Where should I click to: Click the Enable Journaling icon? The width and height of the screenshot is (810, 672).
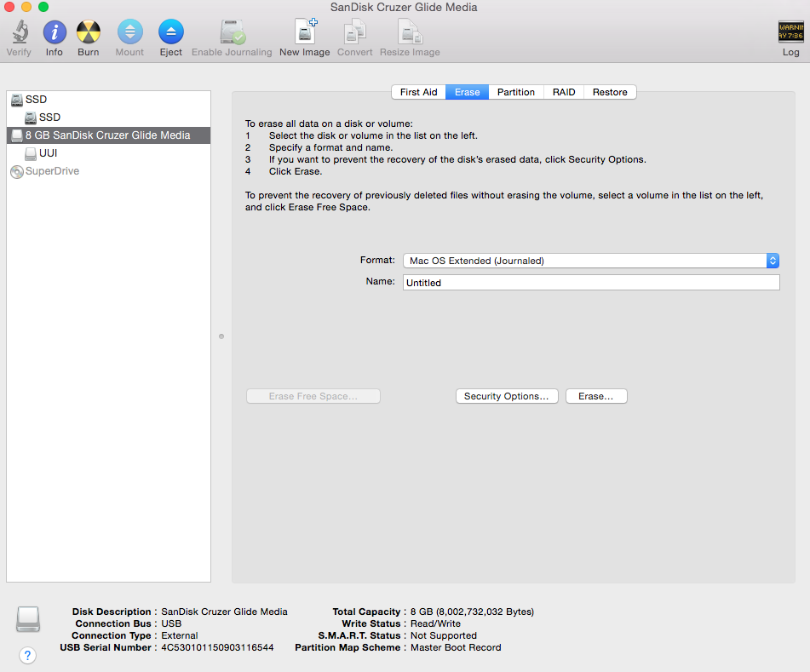(x=232, y=32)
